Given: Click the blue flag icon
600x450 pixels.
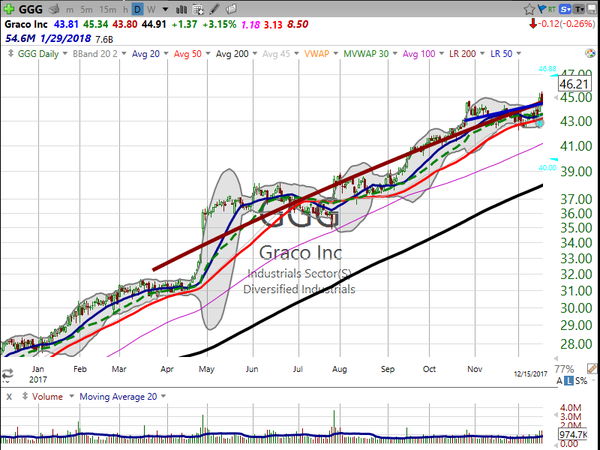Looking at the screenshot, I should (542, 9).
